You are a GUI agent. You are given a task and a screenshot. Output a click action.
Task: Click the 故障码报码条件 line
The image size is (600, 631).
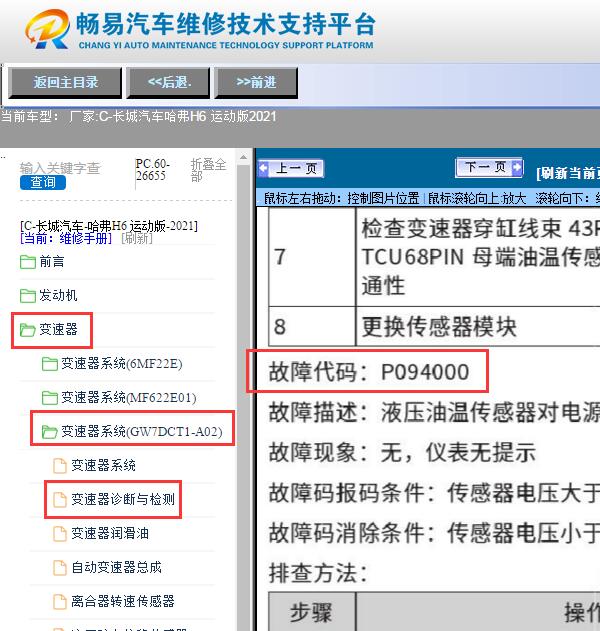pos(434,493)
